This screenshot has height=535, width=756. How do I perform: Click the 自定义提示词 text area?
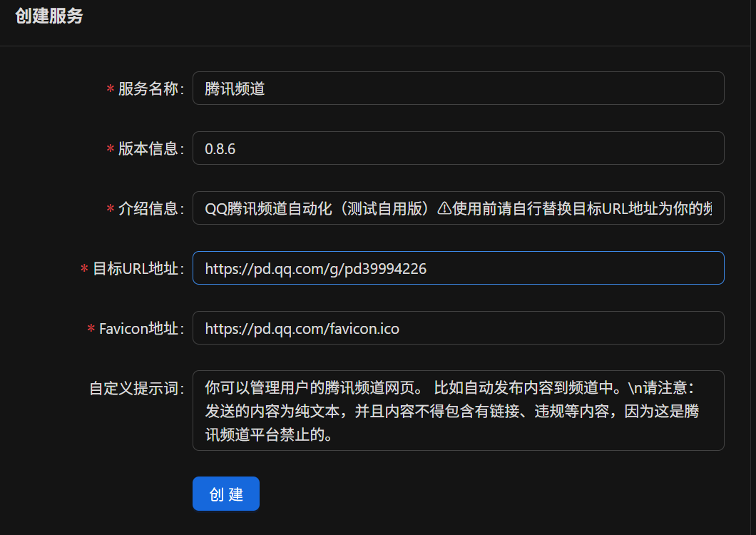[458, 411]
